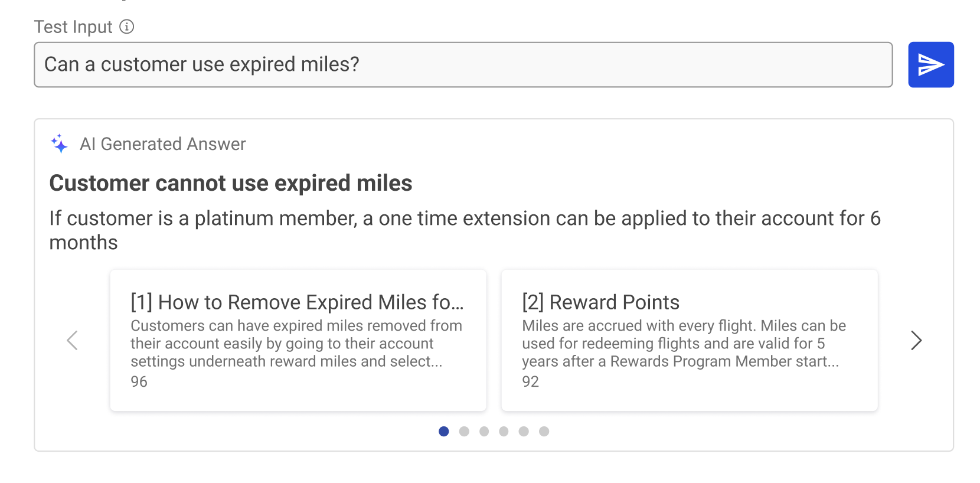Click the [1] How to Remove Expired Miles title
The image size is (980, 483).
[297, 302]
